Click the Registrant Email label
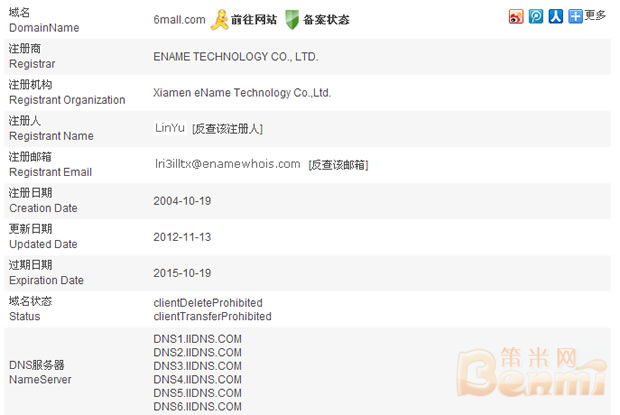Viewport: 620px width, 415px height. pyautogui.click(x=51, y=172)
